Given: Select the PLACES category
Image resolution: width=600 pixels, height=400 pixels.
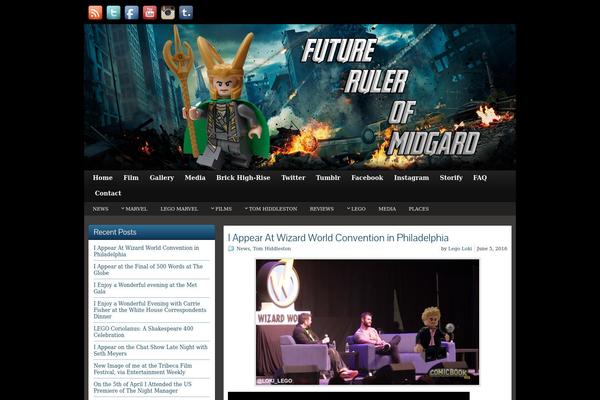Looking at the screenshot, I should (x=419, y=209).
